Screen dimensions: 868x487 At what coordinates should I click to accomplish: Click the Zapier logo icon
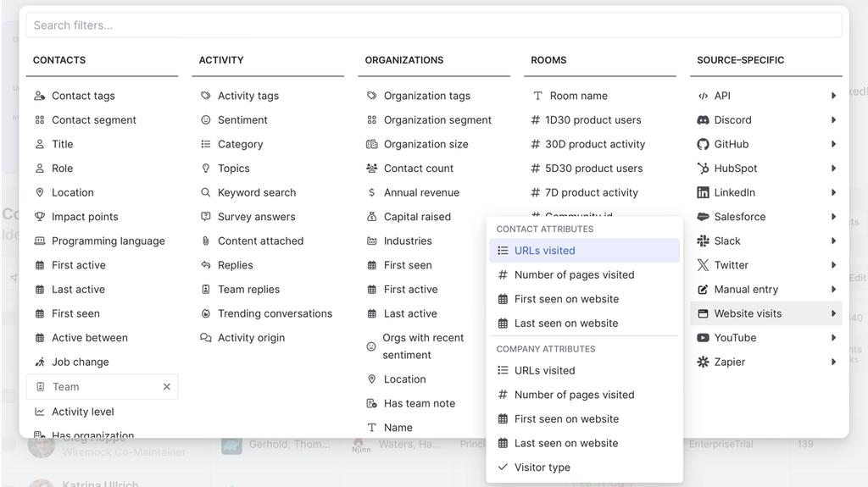[x=703, y=362]
